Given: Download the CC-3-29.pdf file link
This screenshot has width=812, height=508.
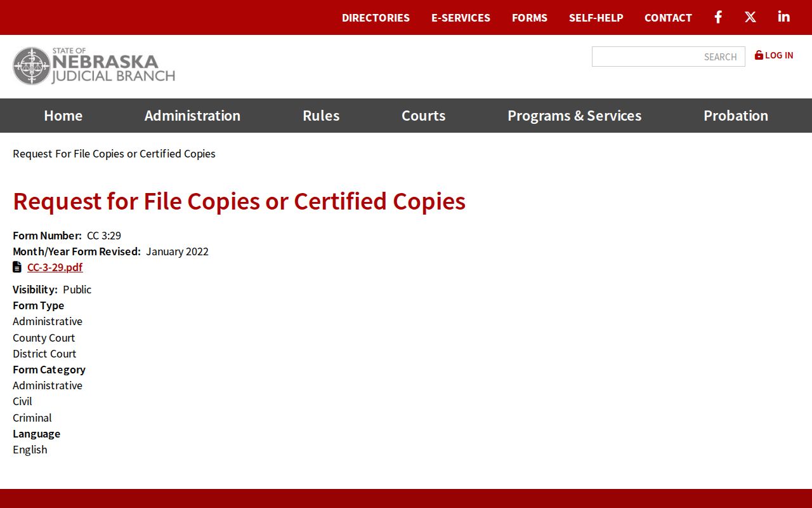Looking at the screenshot, I should pyautogui.click(x=55, y=267).
